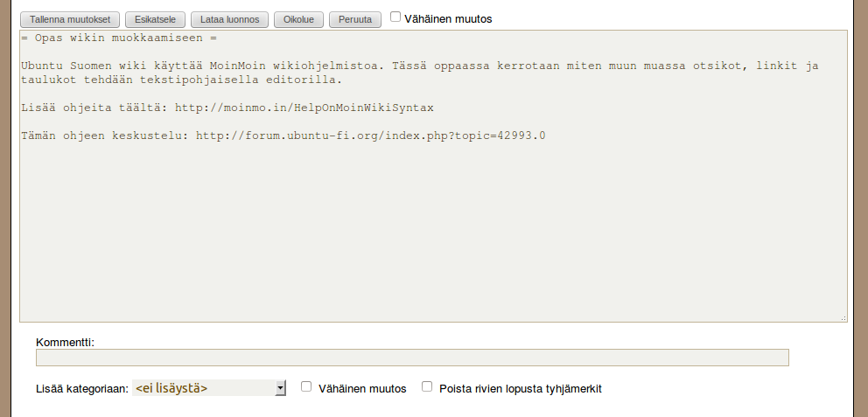The image size is (868, 417).
Task: Click the Tallenna muutokset button
Action: (x=70, y=19)
